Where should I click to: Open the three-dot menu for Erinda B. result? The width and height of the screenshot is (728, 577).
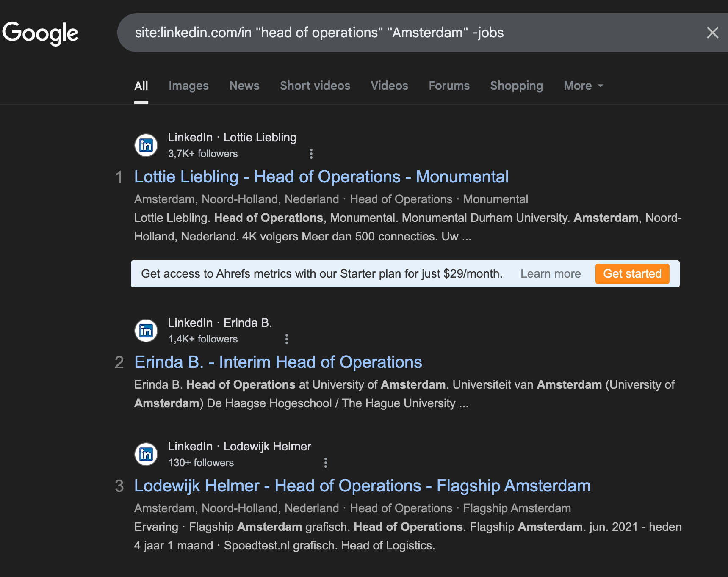coord(287,339)
